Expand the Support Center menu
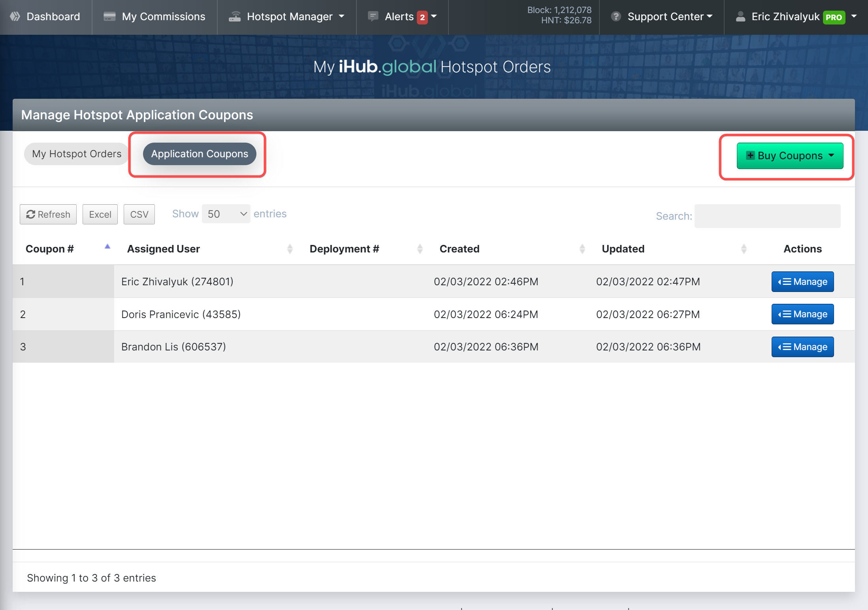The width and height of the screenshot is (868, 610). (662, 17)
